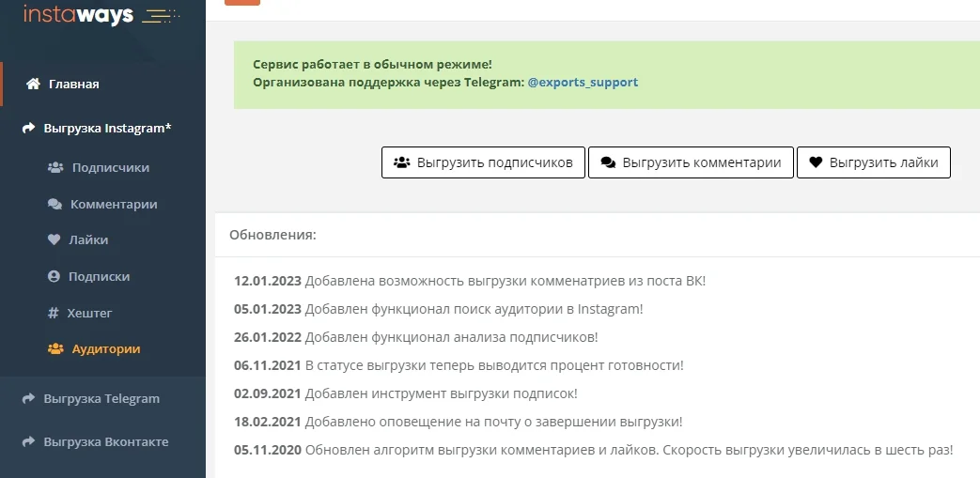The height and width of the screenshot is (478, 980).
Task: Click the heart icon next to Лайки
Action: pos(54,239)
